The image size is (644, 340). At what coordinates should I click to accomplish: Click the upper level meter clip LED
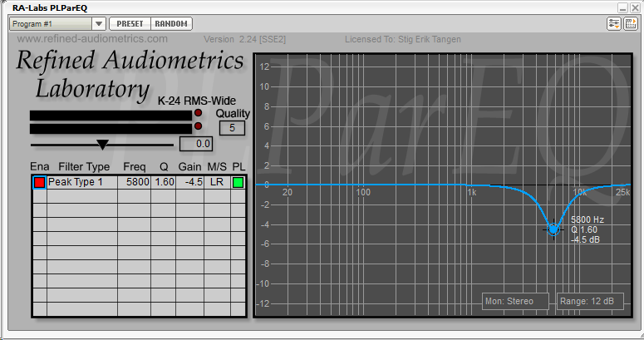[198, 113]
